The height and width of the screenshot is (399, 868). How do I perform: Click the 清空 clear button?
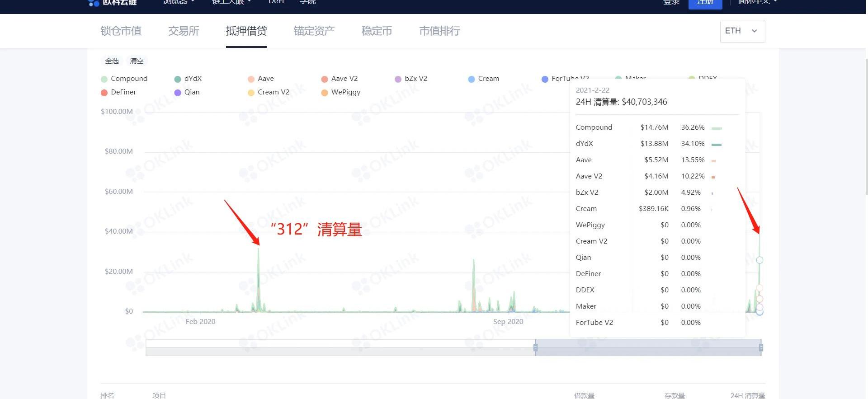click(137, 61)
